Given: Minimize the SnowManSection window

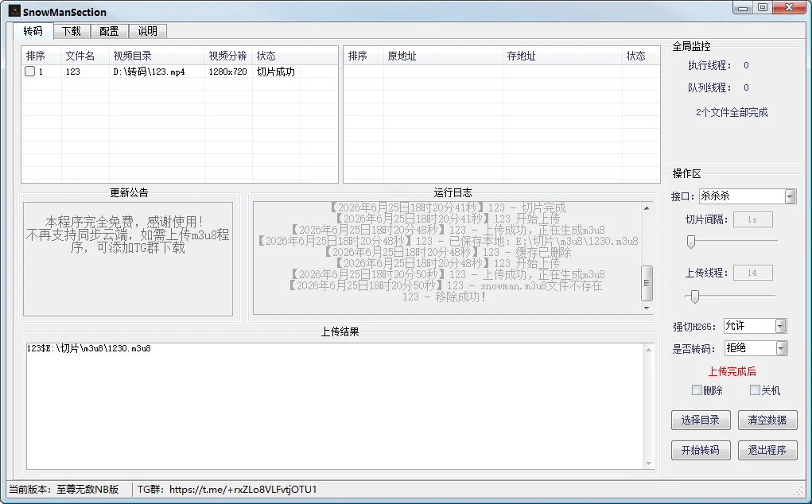Looking at the screenshot, I should click(x=743, y=8).
